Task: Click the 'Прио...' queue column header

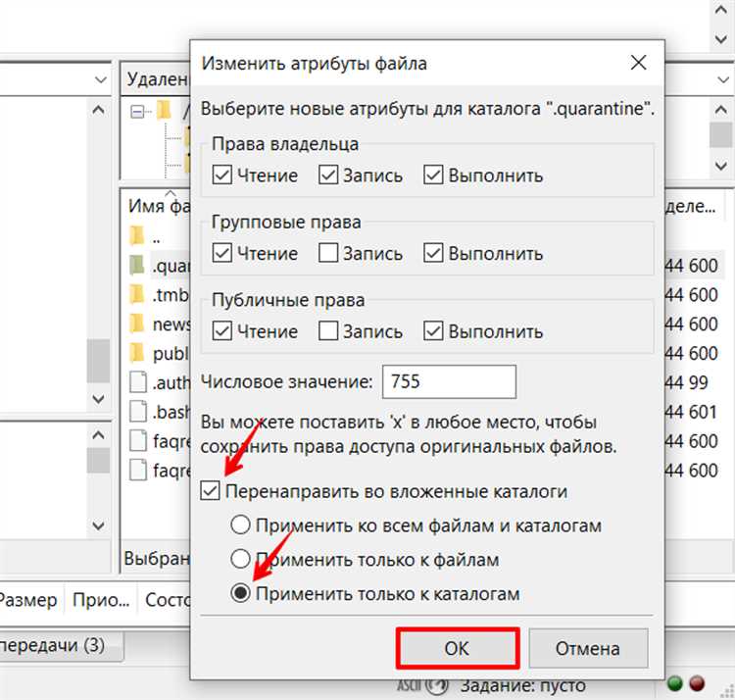Action: [101, 600]
